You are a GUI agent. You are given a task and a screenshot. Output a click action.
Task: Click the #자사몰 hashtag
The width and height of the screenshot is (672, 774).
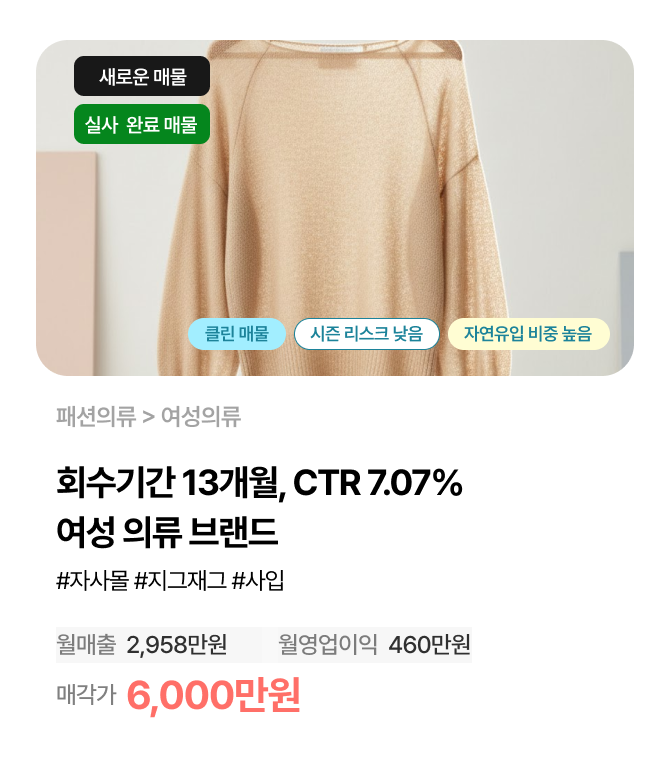pyautogui.click(x=92, y=580)
